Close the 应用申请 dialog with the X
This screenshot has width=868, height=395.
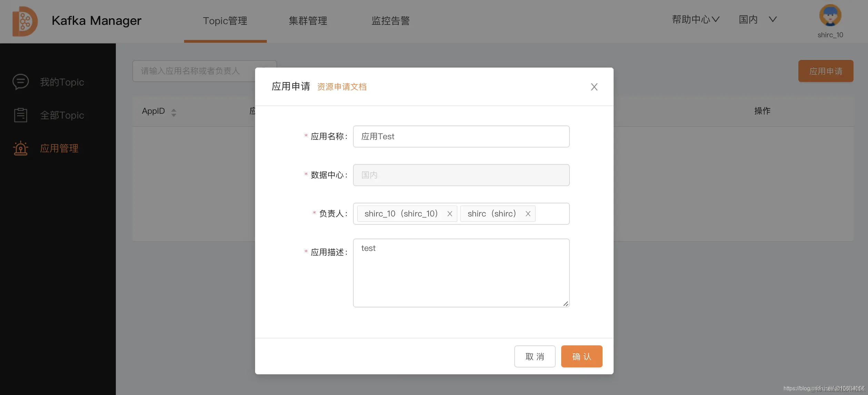point(594,87)
